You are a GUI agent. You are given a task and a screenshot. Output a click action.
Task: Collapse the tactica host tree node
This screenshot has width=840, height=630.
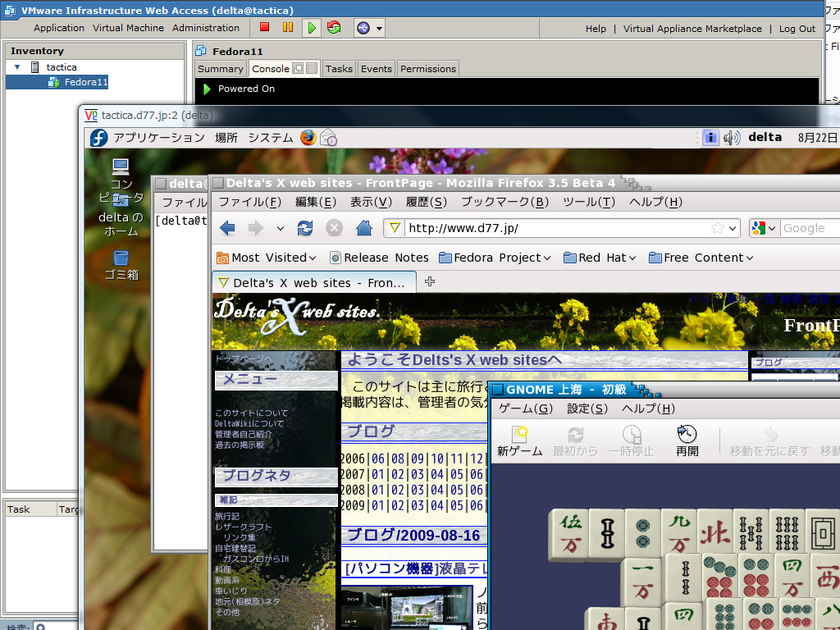[17, 67]
